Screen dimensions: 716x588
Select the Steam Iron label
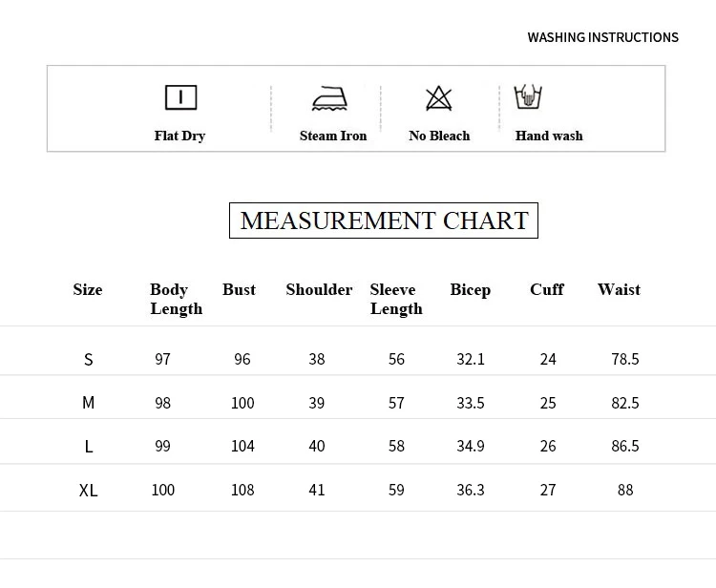coord(333,136)
